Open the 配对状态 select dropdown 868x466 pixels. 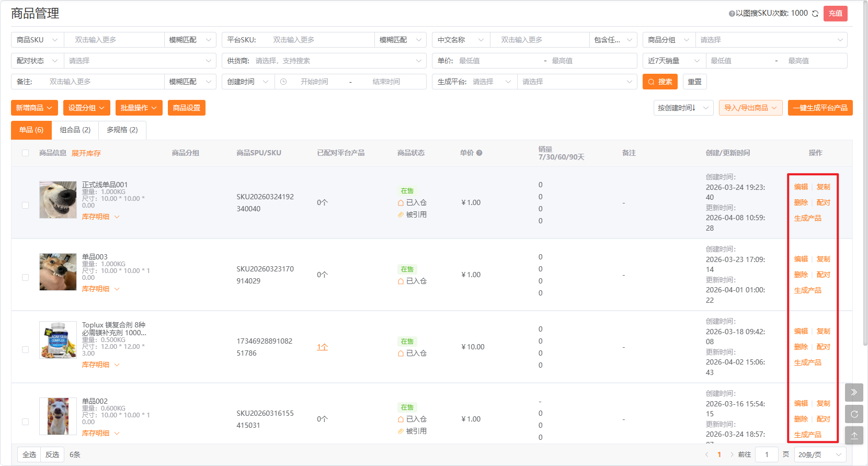(x=140, y=61)
